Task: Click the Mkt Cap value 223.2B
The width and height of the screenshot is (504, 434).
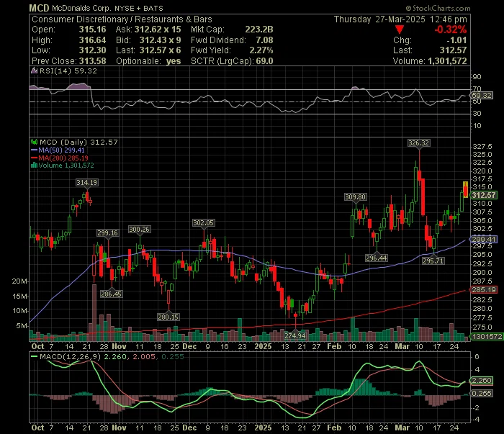Action: click(259, 30)
